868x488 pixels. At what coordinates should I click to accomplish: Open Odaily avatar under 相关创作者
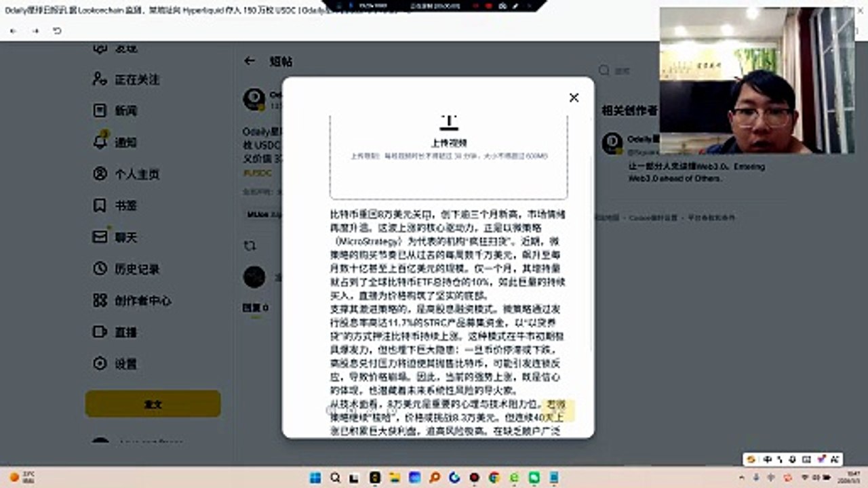click(x=613, y=143)
